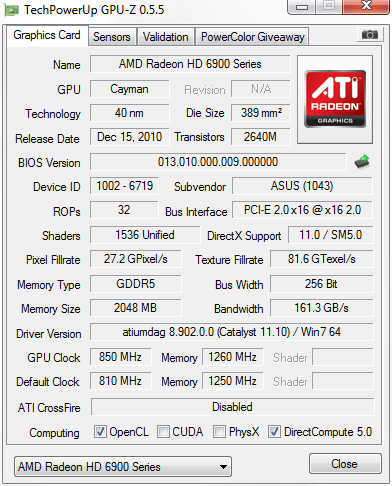The width and height of the screenshot is (392, 486).
Task: Click the Driver Version text field
Action: 232,332
